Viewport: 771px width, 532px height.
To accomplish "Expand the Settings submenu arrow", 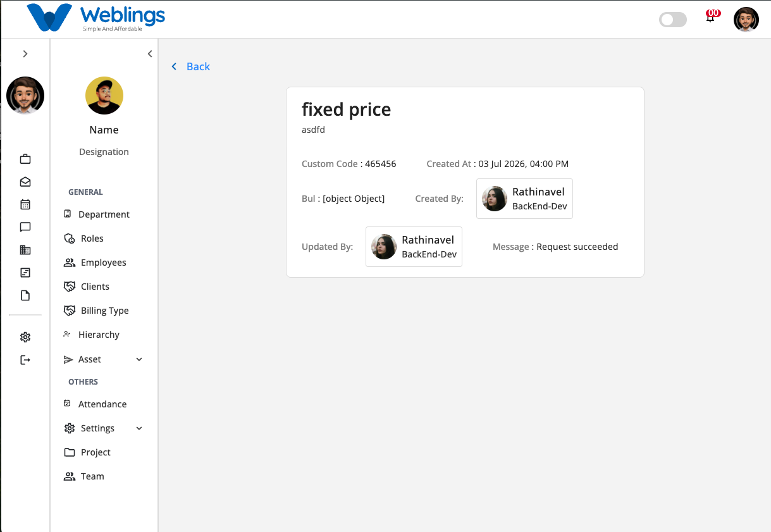I will (139, 428).
